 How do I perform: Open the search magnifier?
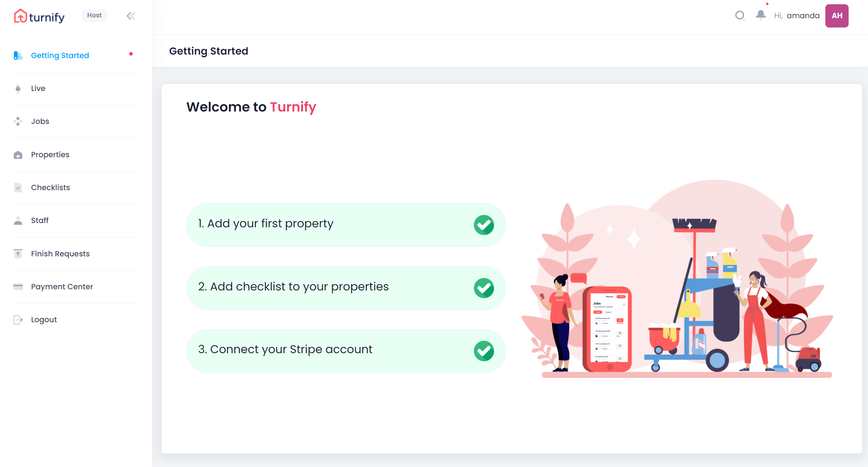click(740, 16)
